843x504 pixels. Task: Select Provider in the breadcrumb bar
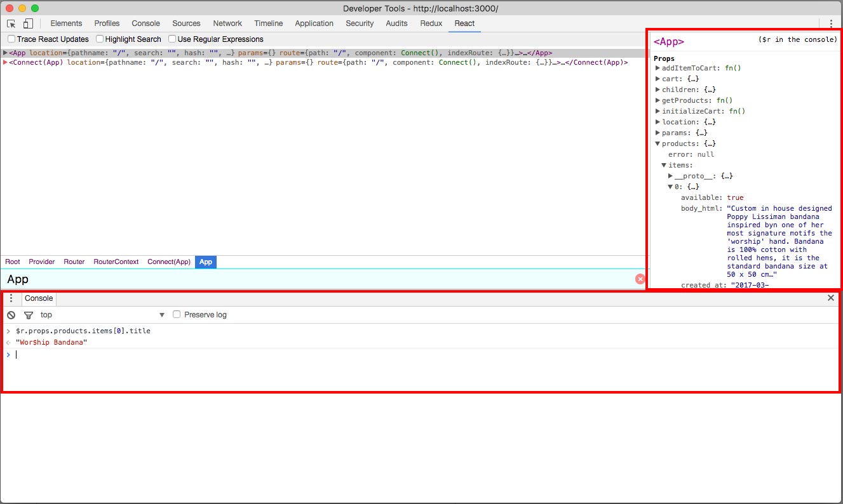42,262
